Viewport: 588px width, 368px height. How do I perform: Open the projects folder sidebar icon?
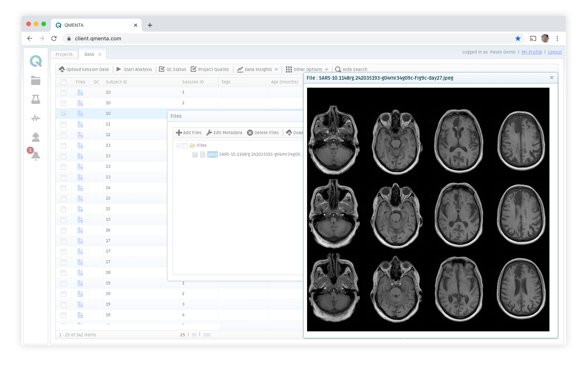click(x=36, y=80)
